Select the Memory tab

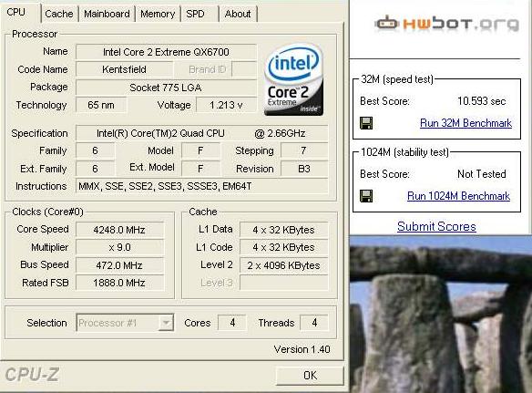tap(158, 14)
